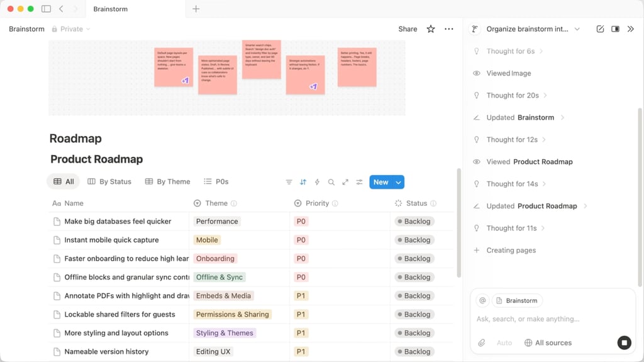Image resolution: width=644 pixels, height=362 pixels.
Task: Click the Share button
Action: [408, 29]
